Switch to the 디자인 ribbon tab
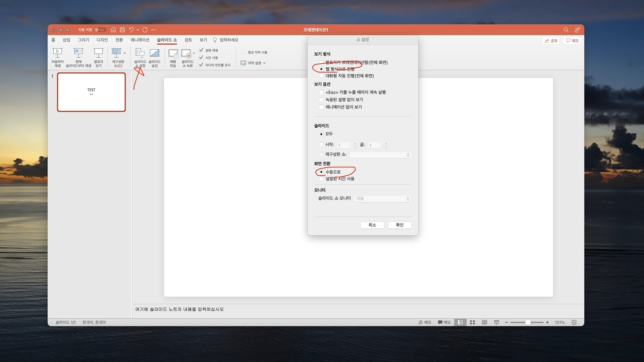Image resolution: width=644 pixels, height=362 pixels. coord(102,40)
